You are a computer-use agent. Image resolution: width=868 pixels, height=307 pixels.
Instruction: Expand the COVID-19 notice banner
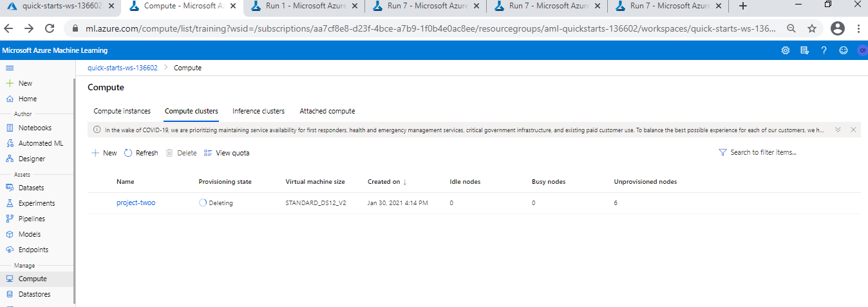[838, 130]
